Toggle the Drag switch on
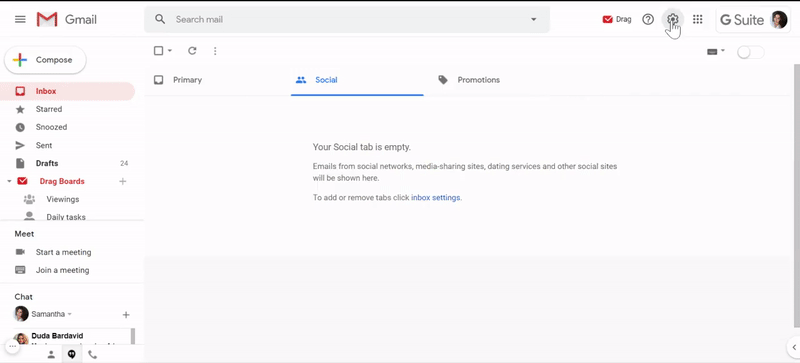 pos(751,52)
